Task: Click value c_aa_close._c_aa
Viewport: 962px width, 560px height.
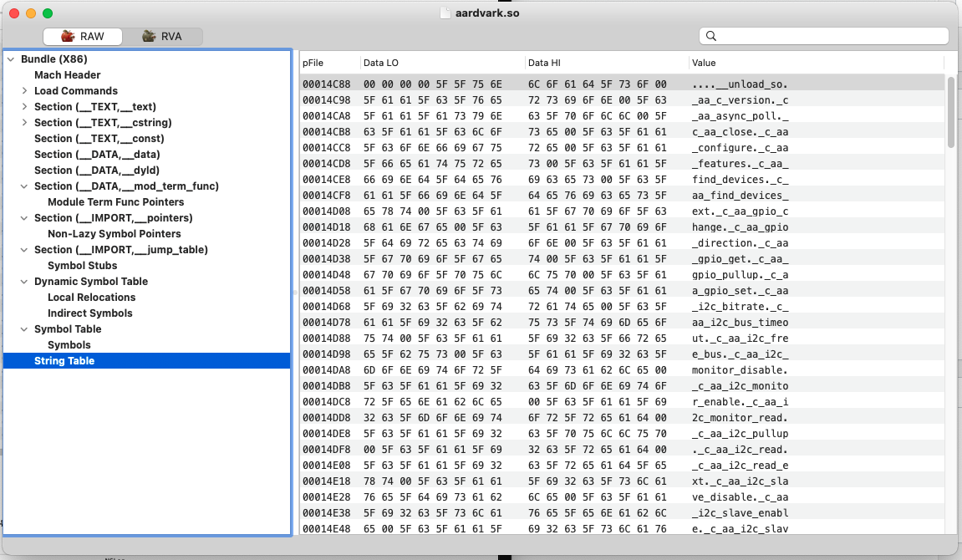Action: point(740,132)
